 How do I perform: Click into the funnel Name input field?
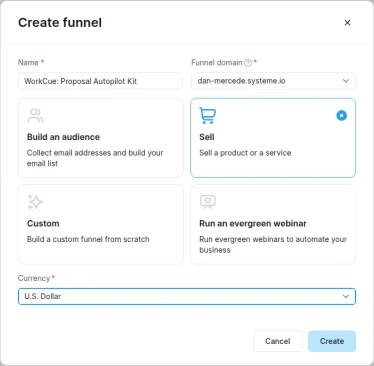pyautogui.click(x=100, y=81)
